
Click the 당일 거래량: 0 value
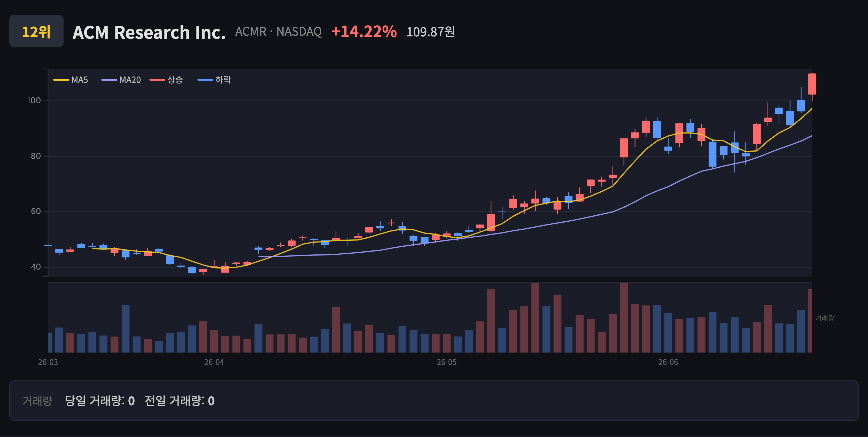[x=100, y=401]
